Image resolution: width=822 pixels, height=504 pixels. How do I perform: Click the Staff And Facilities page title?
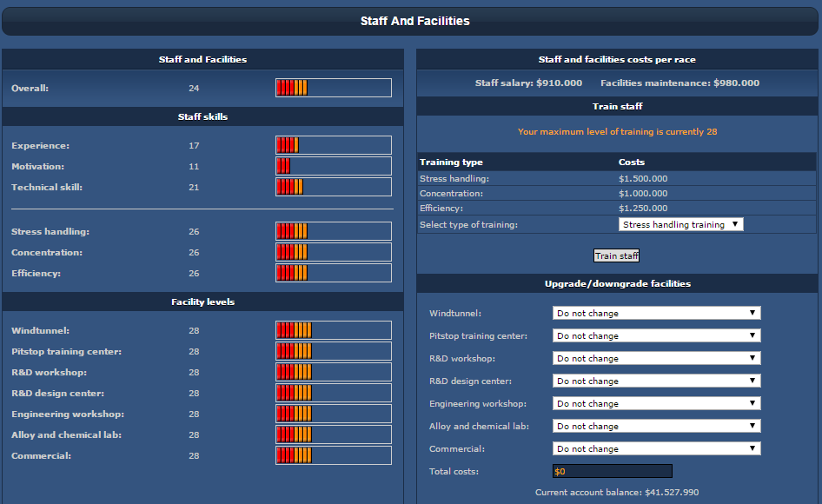click(415, 21)
